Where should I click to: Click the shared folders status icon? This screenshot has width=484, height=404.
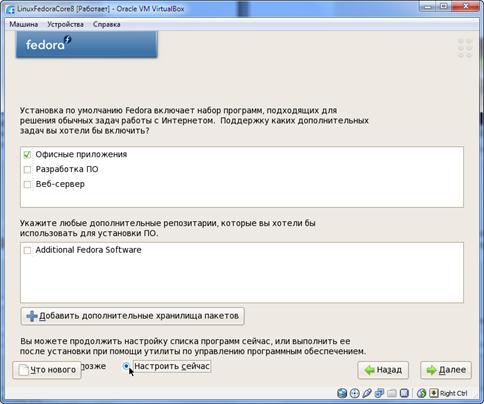[392, 393]
